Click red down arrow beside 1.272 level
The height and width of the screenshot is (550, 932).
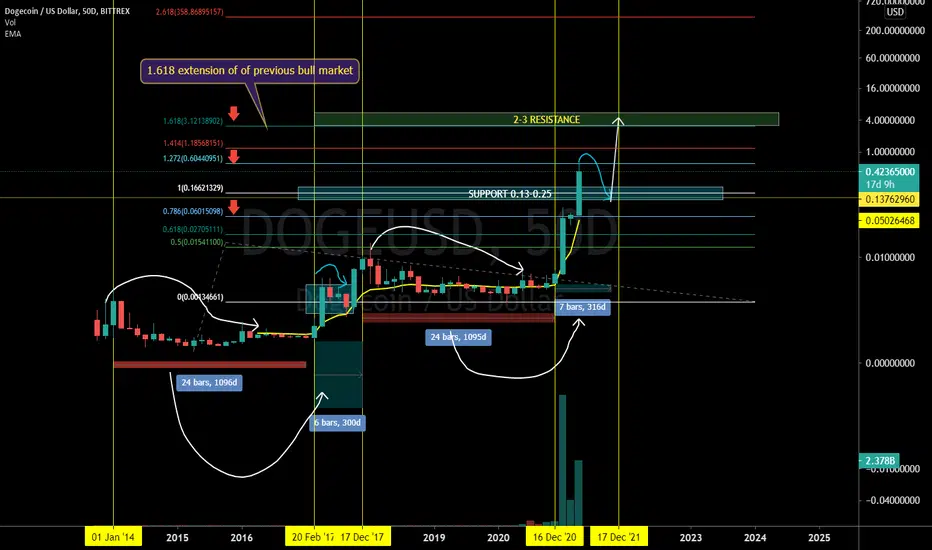click(234, 156)
